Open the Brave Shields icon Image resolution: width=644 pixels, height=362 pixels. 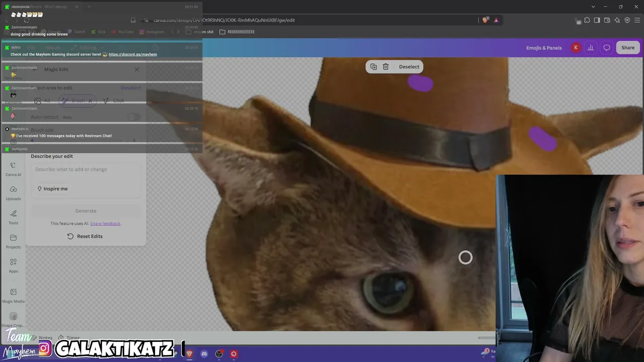(x=485, y=20)
